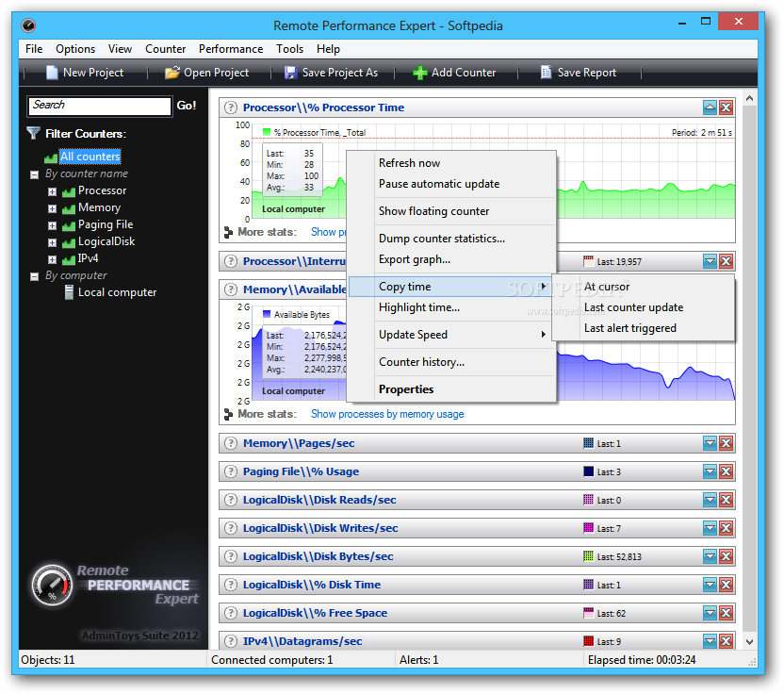Remove the IPv4 Datagrams/sec counter
This screenshot has height=694, width=784.
pyautogui.click(x=726, y=640)
